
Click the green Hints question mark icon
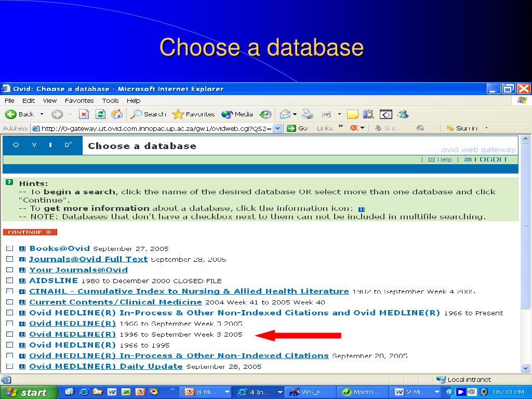point(9,182)
